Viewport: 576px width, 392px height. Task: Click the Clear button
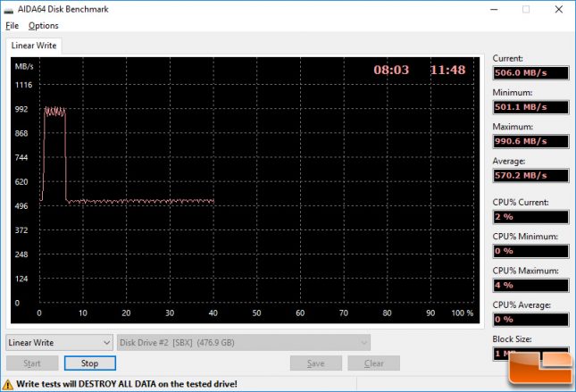(x=373, y=363)
